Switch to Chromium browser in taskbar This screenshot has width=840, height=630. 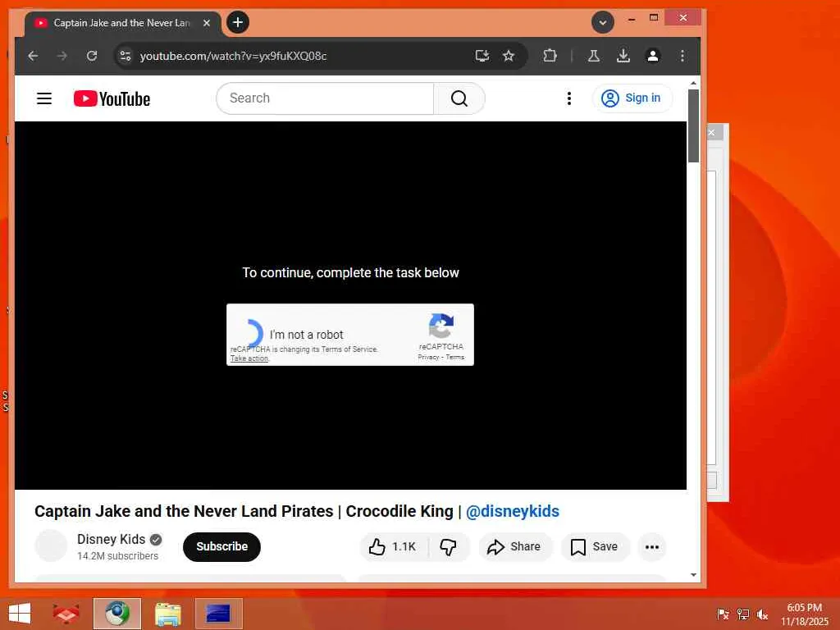[x=117, y=614]
